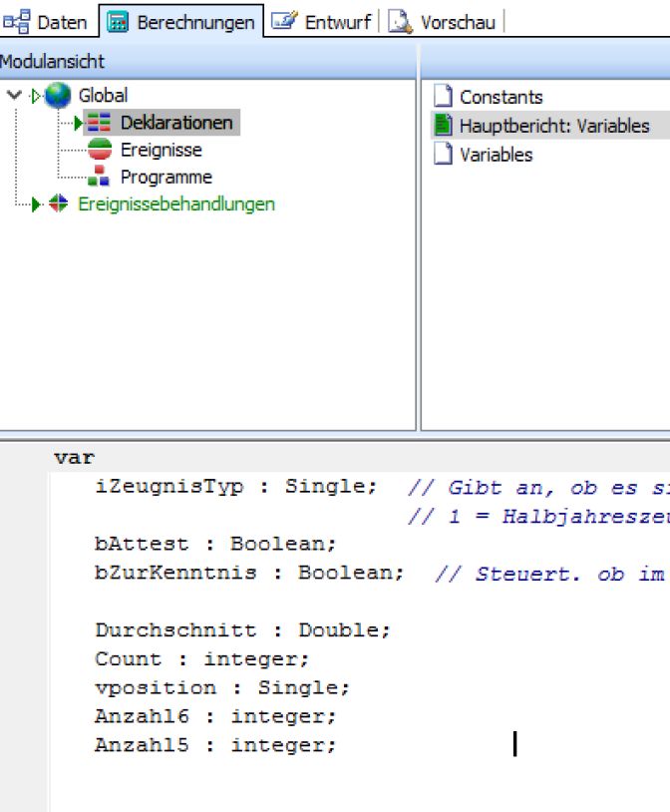This screenshot has width=670, height=812.
Task: Click the Ereignisse red-green sphere icon
Action: tap(99, 150)
